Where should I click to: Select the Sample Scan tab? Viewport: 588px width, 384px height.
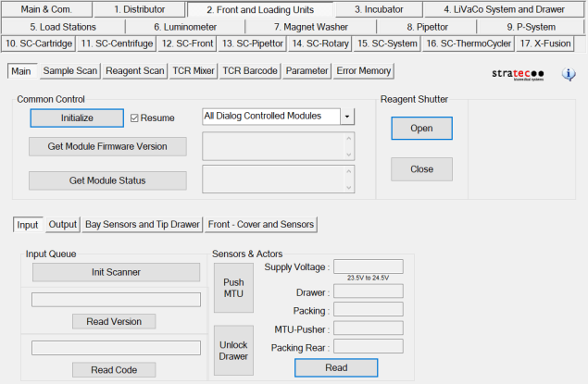tap(69, 70)
